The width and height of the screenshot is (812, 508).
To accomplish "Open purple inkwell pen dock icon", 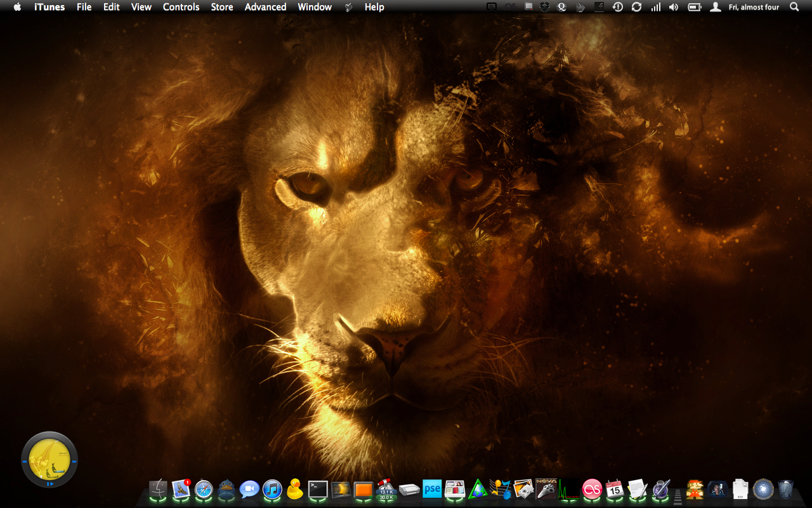I will 661,489.
